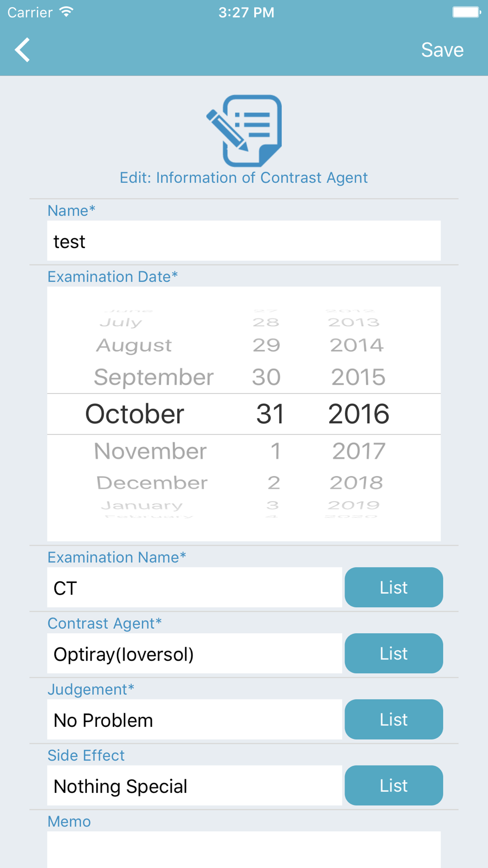Open the Examination Name list
The image size is (488, 868).
click(x=394, y=587)
